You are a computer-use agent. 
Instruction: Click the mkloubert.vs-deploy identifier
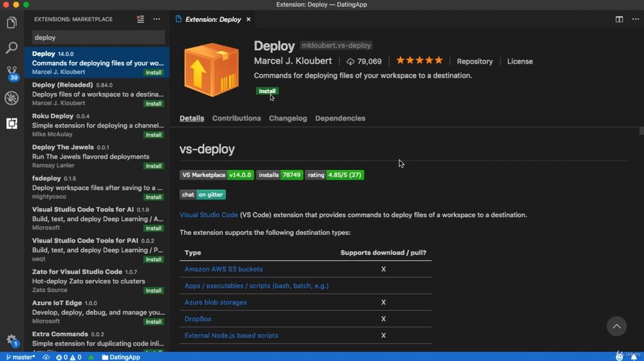pyautogui.click(x=336, y=46)
